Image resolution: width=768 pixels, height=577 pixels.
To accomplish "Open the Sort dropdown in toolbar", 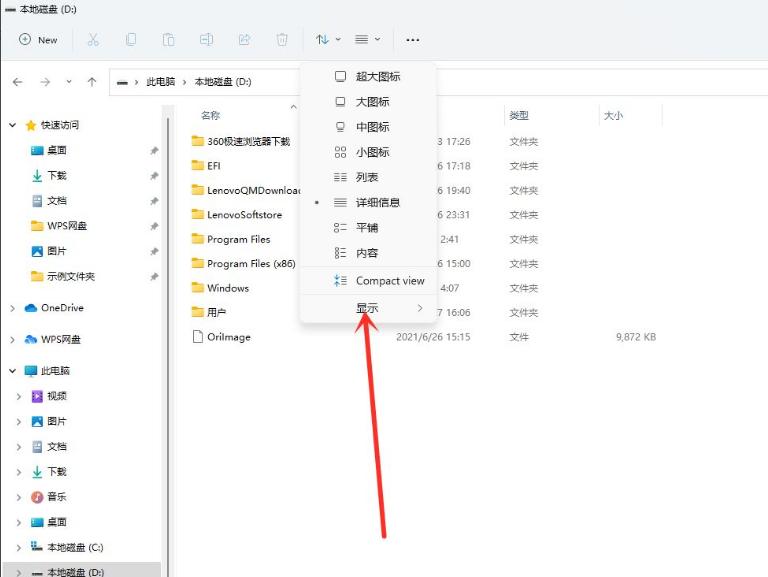I will point(328,40).
